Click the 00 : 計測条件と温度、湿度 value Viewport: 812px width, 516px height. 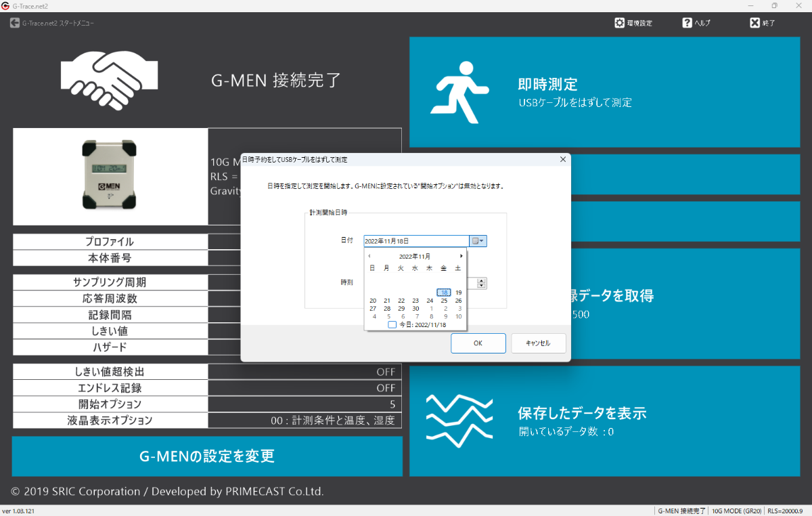pos(332,421)
